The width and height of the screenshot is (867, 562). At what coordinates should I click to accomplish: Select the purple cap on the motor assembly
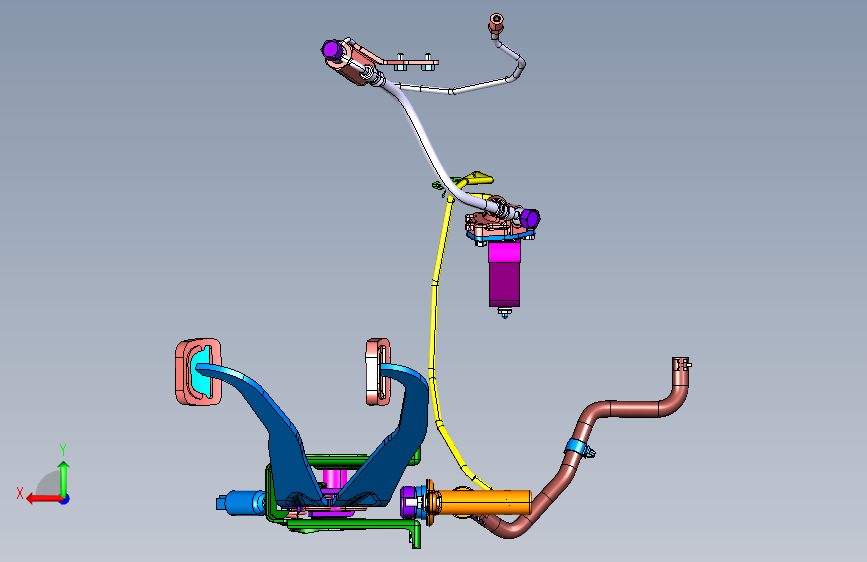tap(529, 218)
